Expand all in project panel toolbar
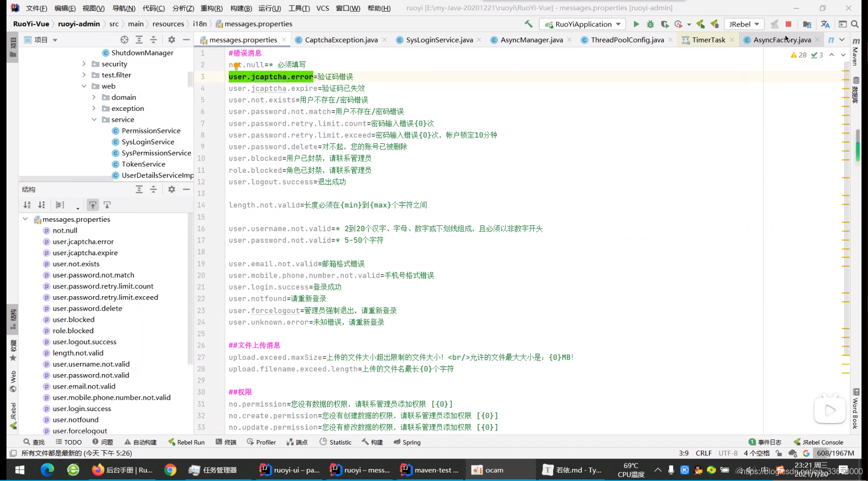 click(x=139, y=39)
